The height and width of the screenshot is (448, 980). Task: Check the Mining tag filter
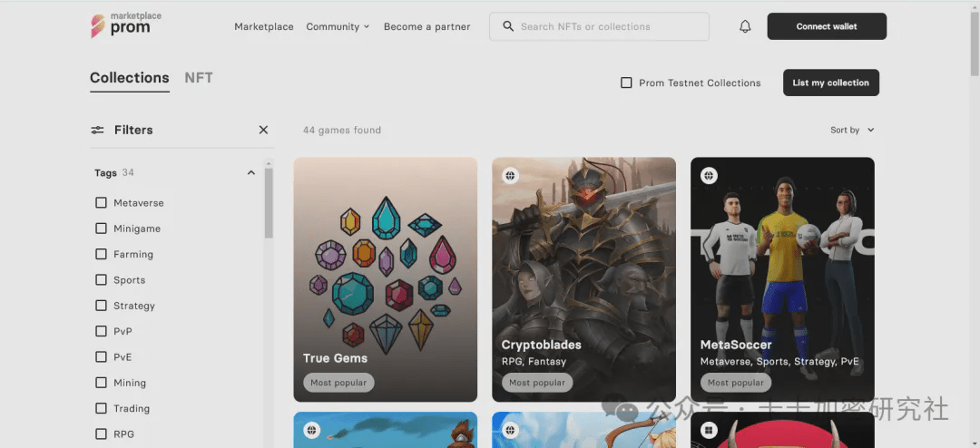[x=101, y=383]
